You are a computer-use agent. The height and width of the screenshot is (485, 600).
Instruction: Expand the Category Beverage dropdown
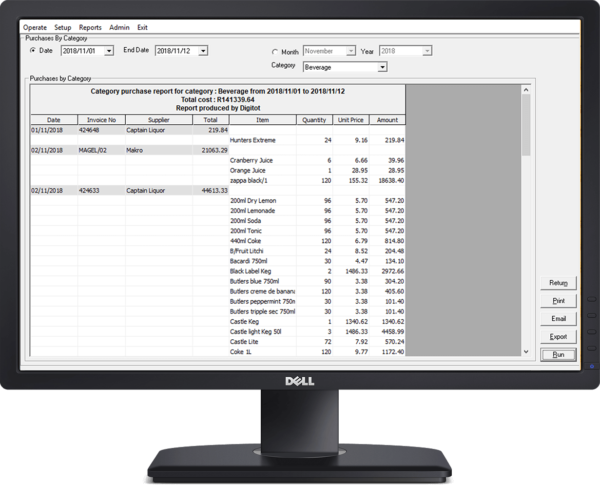pyautogui.click(x=382, y=67)
